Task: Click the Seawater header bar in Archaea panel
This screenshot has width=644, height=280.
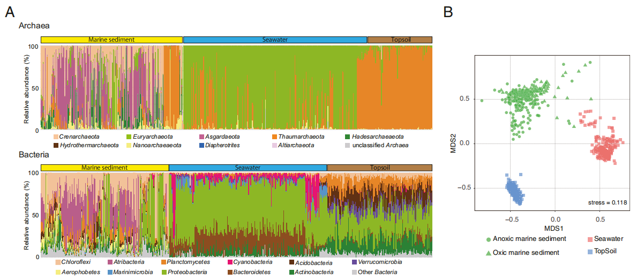Action: pos(275,40)
